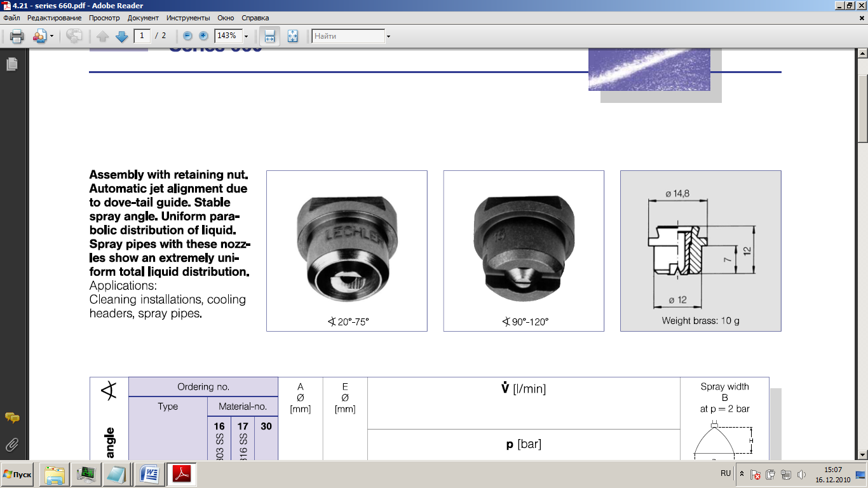Click the greyed settings/review tracker icon
The height and width of the screenshot is (488, 868).
74,36
